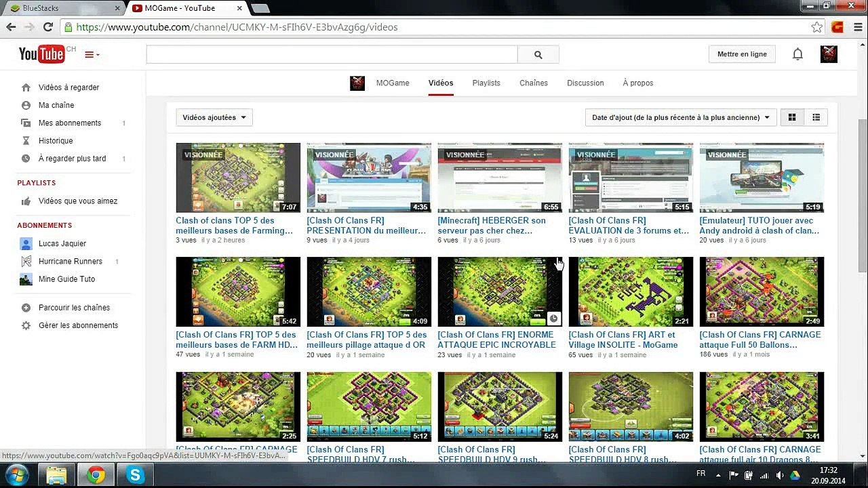Screen dimensions: 868x488
Task: Click the Gérer les abonnements gear icon
Action: pos(26,325)
